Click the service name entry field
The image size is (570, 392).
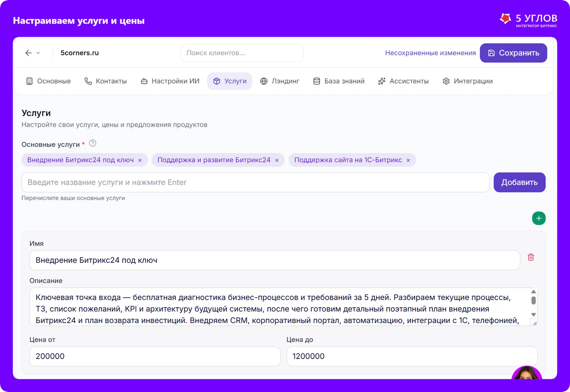pos(255,182)
